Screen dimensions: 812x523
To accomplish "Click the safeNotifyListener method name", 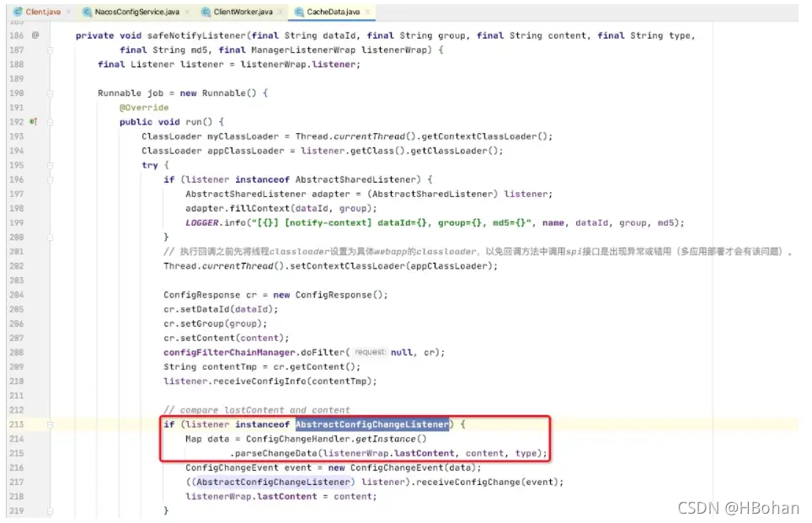I will pos(196,35).
